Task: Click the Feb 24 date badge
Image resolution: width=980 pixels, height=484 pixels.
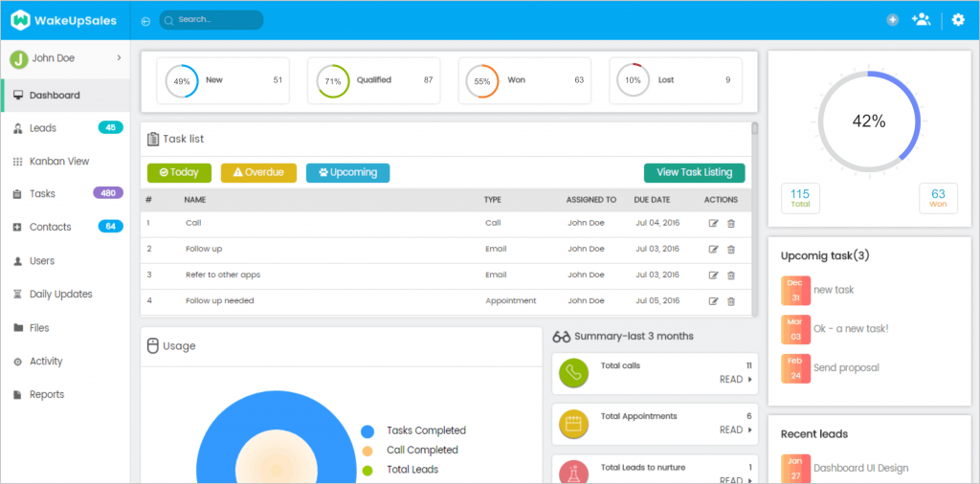Action: click(795, 368)
